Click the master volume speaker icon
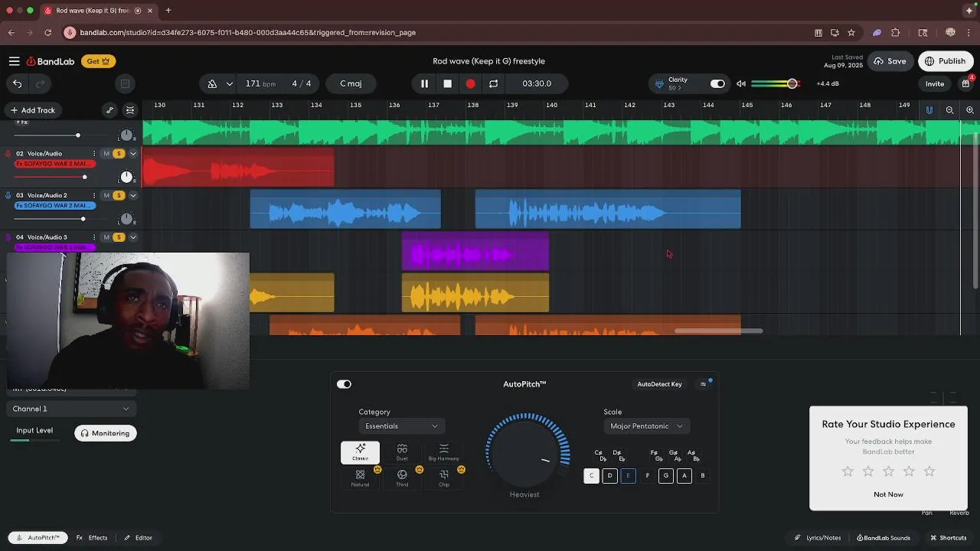Screen dimensions: 980x551 741,83
